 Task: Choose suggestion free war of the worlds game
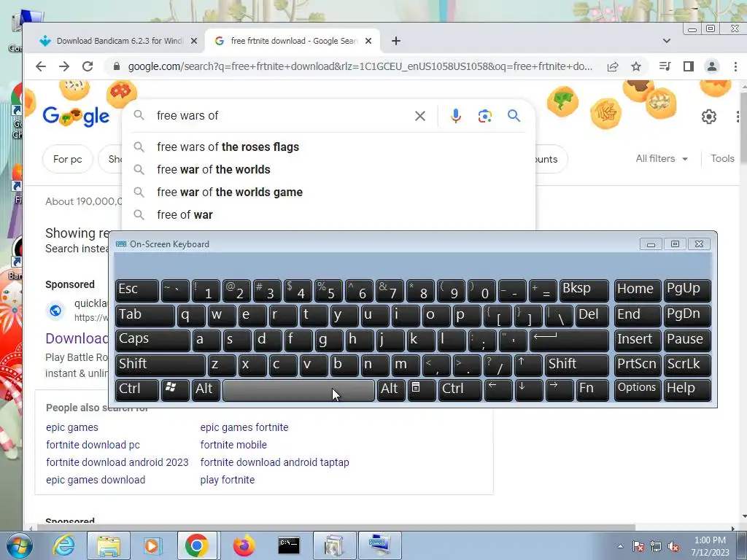[329, 192]
